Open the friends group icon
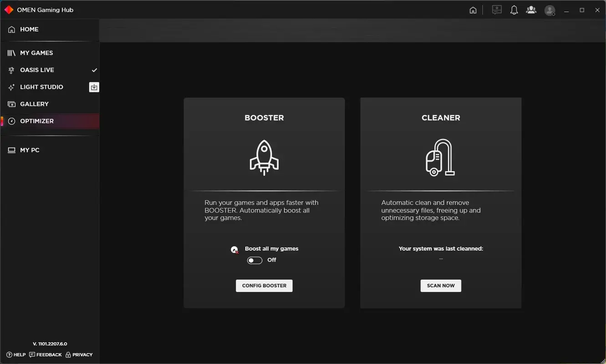The image size is (606, 364). tap(531, 10)
